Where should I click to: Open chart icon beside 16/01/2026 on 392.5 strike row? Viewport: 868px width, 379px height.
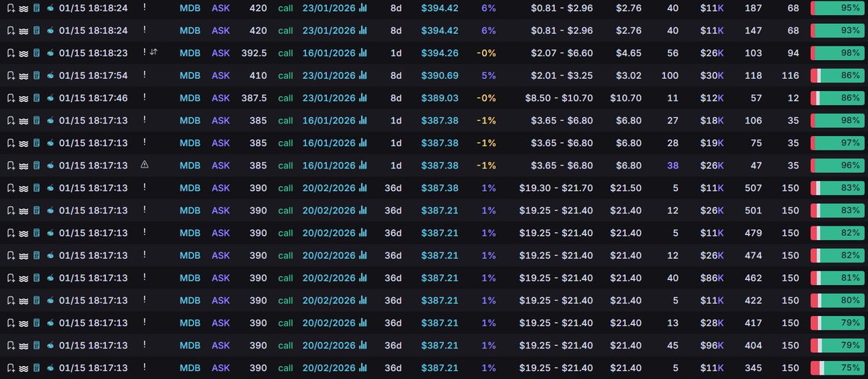click(363, 53)
